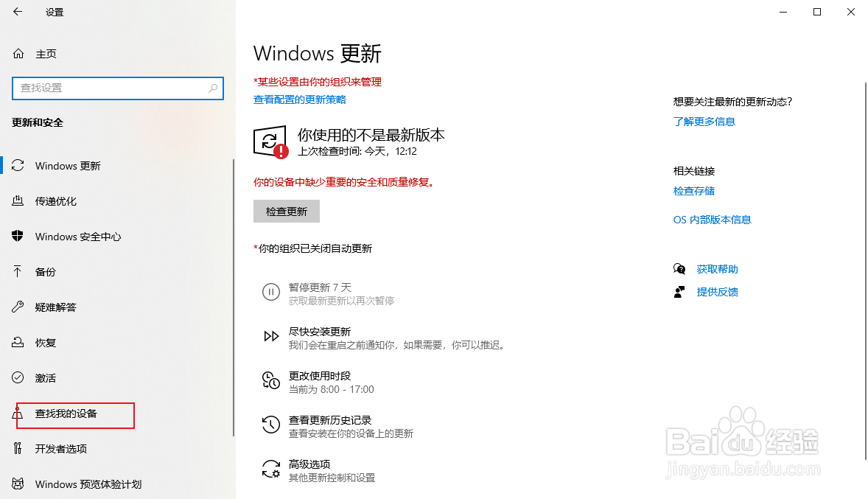This screenshot has height=499, width=868.
Task: Focus the 查找设置 search box
Action: 117,88
